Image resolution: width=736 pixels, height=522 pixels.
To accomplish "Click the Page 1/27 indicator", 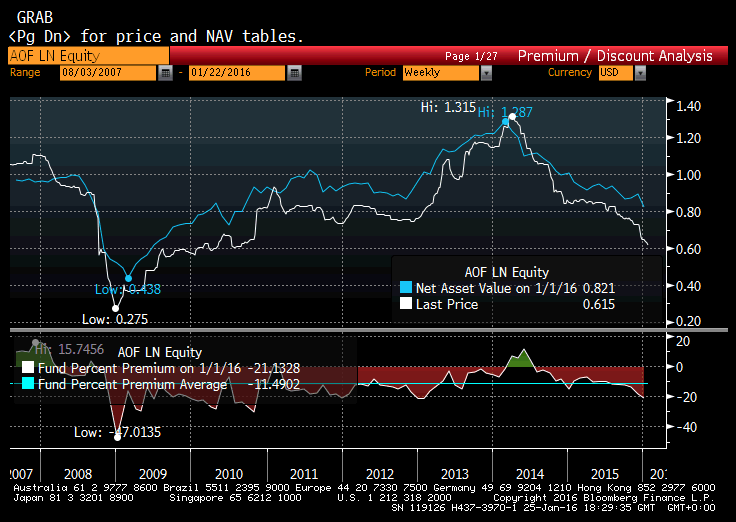I will [471, 56].
